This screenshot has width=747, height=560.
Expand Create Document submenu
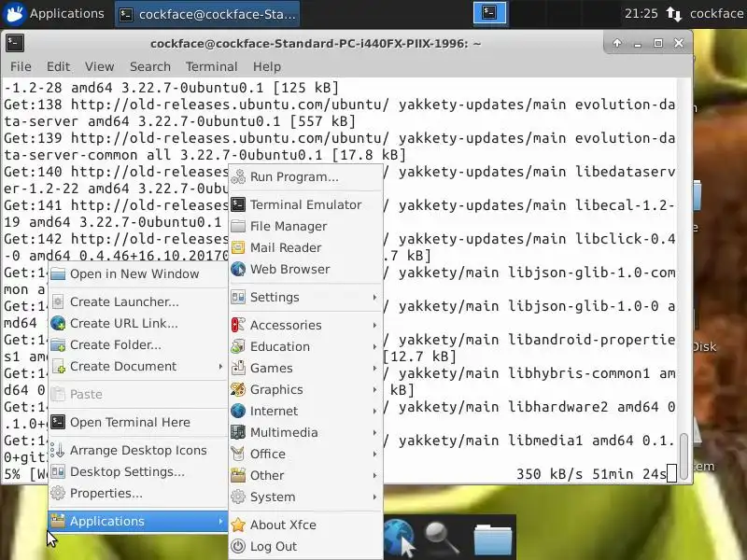pyautogui.click(x=137, y=366)
